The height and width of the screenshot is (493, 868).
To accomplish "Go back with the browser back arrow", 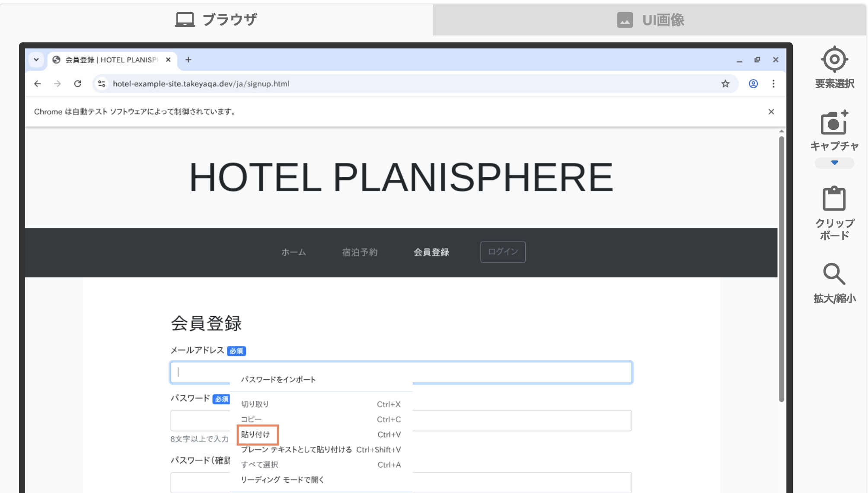I will tap(38, 84).
